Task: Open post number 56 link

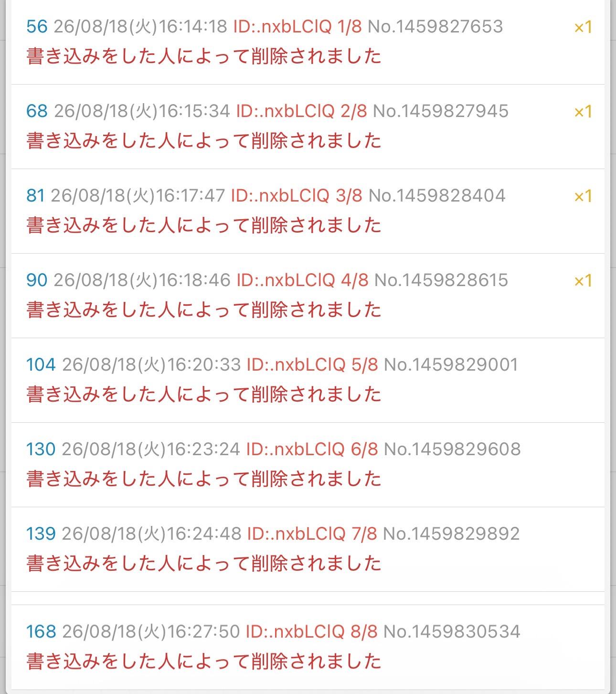Action: (x=37, y=26)
